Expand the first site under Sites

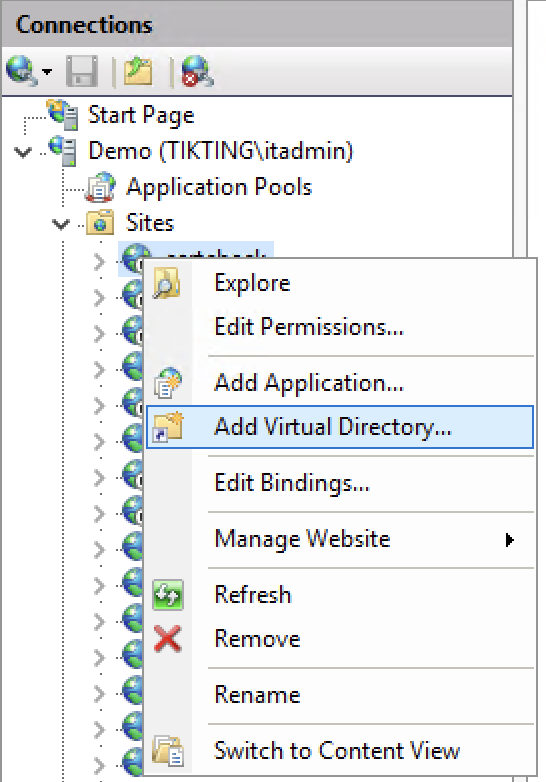point(100,261)
